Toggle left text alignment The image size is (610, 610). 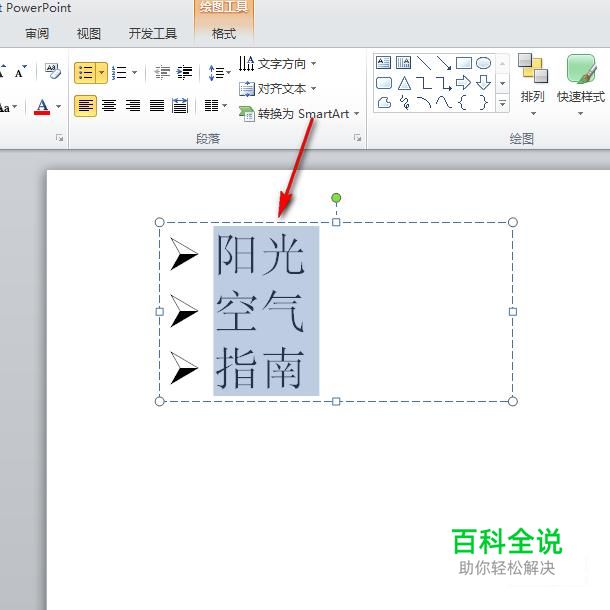pyautogui.click(x=85, y=106)
